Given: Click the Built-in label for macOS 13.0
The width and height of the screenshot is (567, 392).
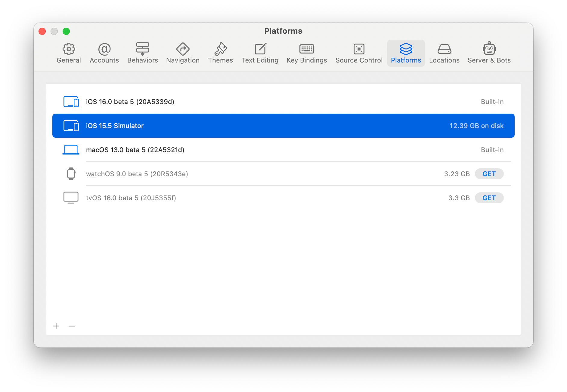Looking at the screenshot, I should tap(492, 150).
